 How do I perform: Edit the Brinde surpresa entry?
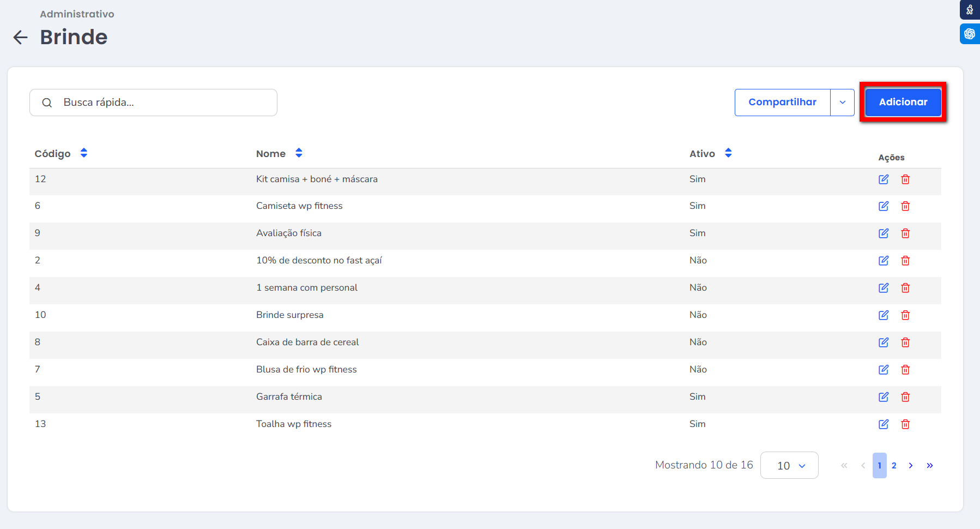click(x=884, y=315)
